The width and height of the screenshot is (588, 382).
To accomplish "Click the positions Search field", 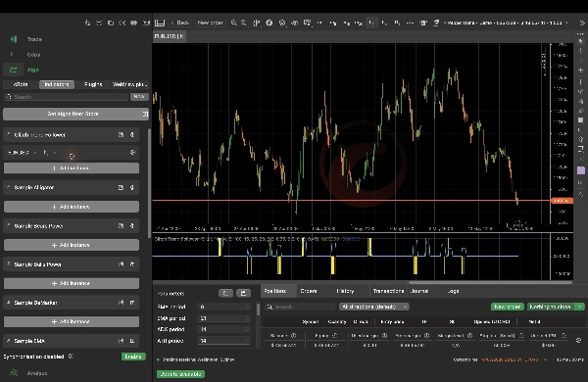I will (x=300, y=307).
